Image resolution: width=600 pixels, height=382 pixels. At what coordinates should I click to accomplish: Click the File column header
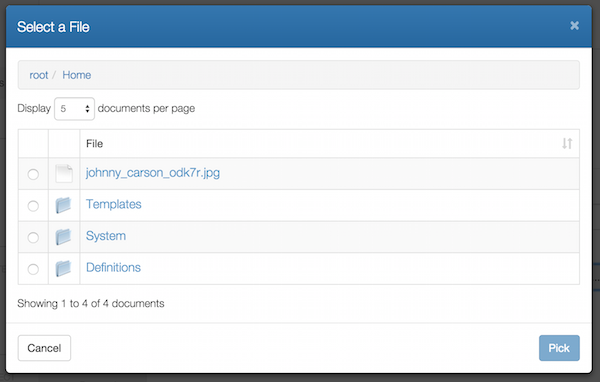(x=329, y=144)
